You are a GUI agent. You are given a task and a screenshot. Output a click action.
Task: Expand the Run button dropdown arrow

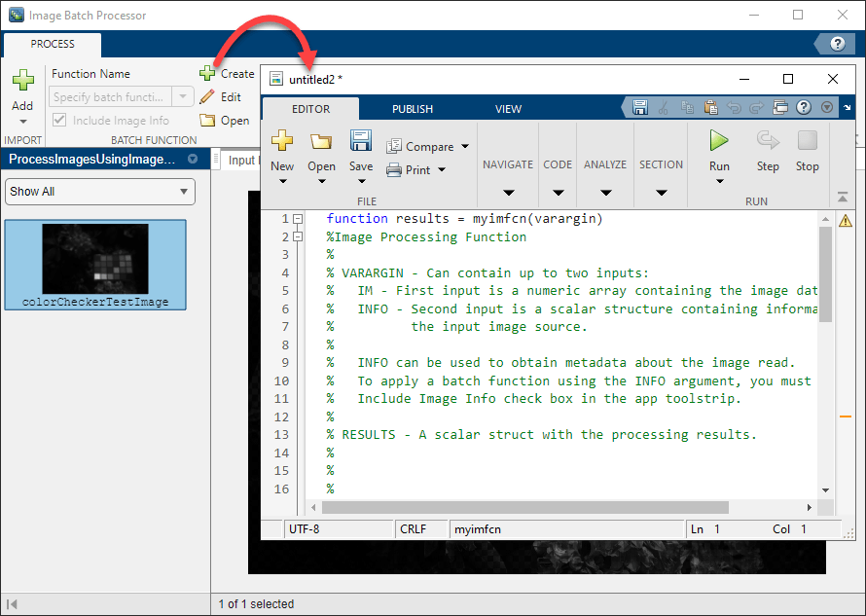tap(719, 182)
